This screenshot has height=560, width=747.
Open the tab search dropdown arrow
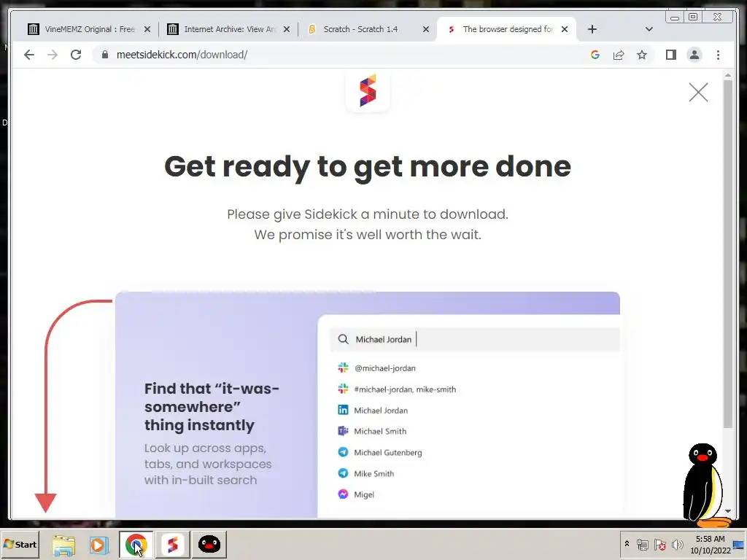(649, 29)
